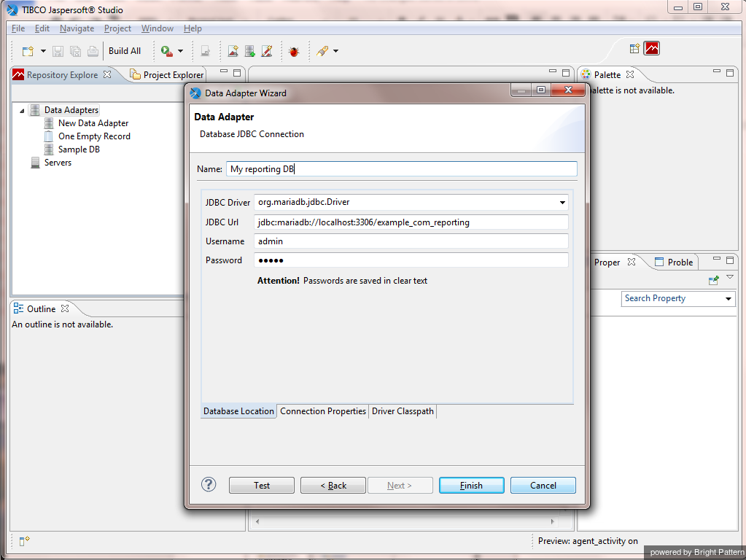
Task: Select the Data Adapters tree item
Action: coord(71,110)
